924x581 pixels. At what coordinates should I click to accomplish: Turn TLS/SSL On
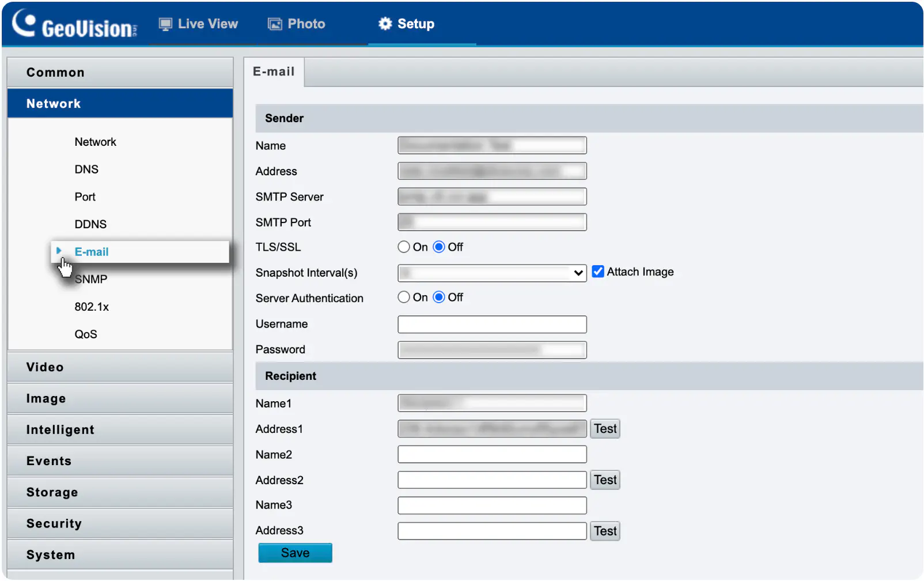point(404,247)
